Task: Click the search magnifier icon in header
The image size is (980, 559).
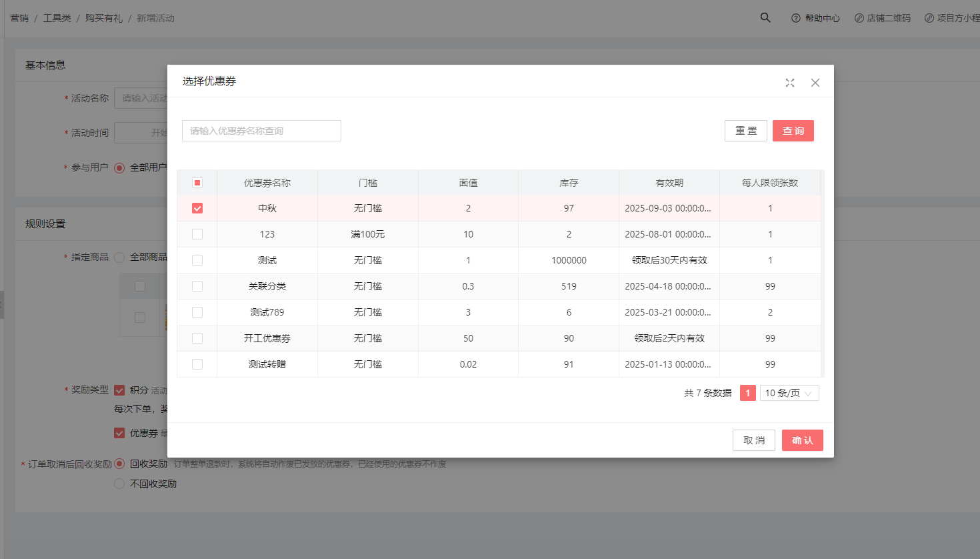Action: pyautogui.click(x=765, y=18)
